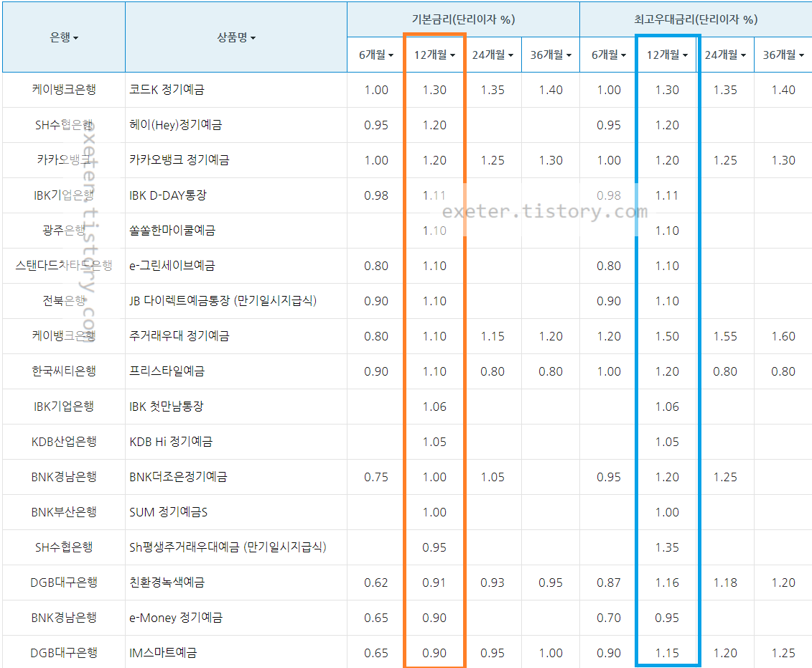Select bank cell 스탠다드차타드은행
Viewport: 812px width, 668px height.
pyautogui.click(x=64, y=265)
